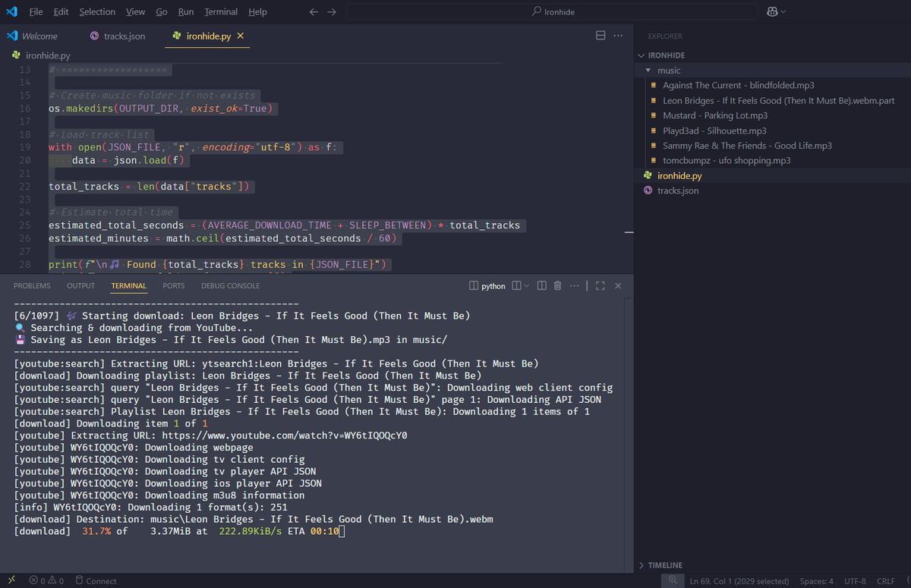The height and width of the screenshot is (588, 911).
Task: Open the Edit menu
Action: (x=61, y=11)
